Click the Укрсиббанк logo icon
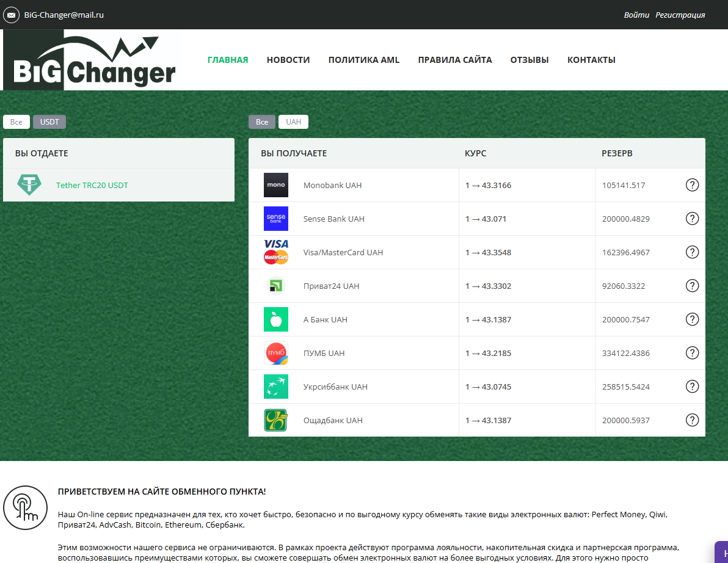Image resolution: width=728 pixels, height=563 pixels. pos(276,387)
